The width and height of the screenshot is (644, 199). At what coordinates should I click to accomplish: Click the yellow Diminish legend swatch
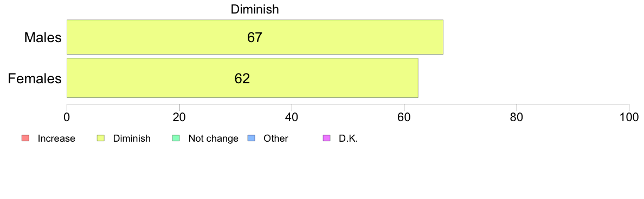pyautogui.click(x=100, y=138)
